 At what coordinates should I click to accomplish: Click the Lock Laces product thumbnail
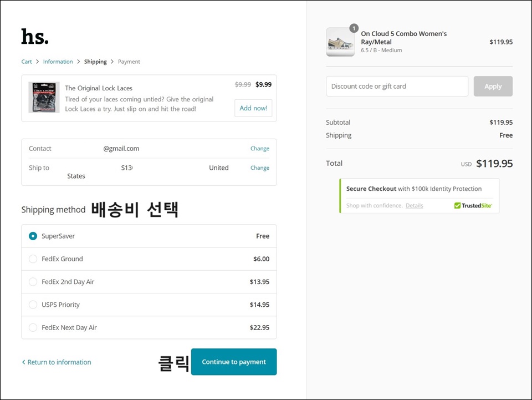[x=44, y=97]
